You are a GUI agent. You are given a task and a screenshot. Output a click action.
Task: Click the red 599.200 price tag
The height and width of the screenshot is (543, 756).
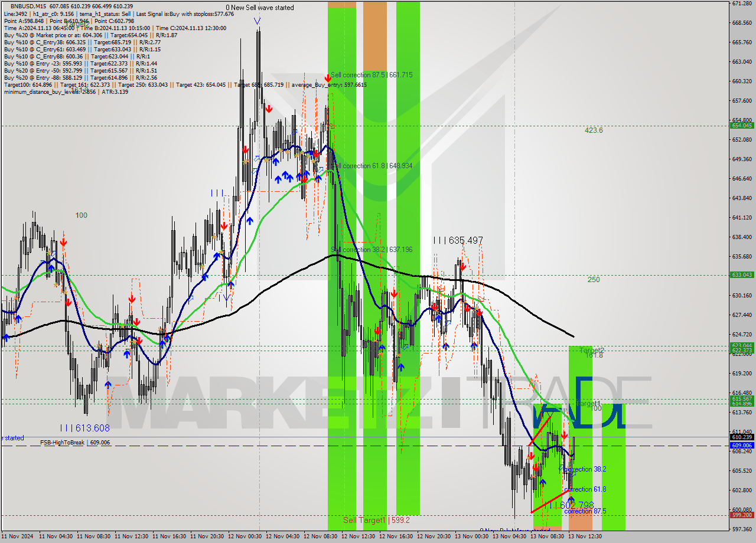742,515
